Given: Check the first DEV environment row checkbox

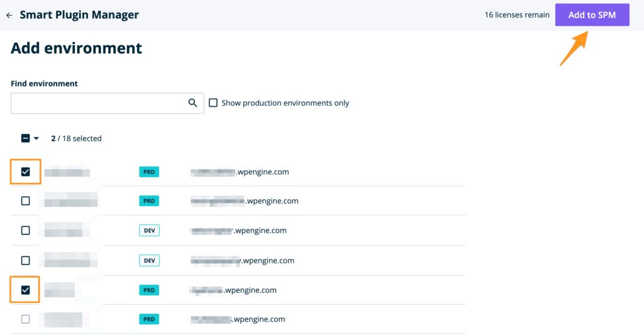Looking at the screenshot, I should pyautogui.click(x=25, y=230).
